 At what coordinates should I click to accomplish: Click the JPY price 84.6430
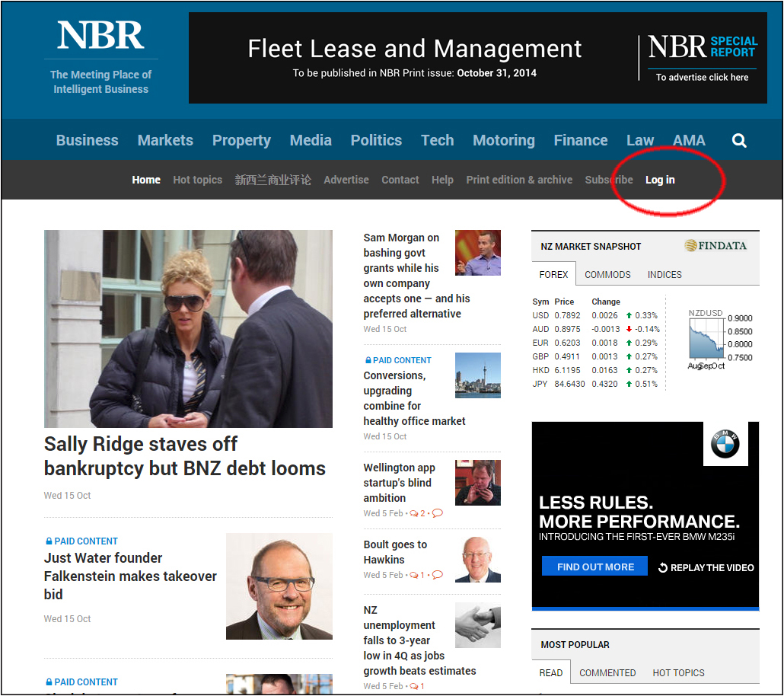[569, 384]
